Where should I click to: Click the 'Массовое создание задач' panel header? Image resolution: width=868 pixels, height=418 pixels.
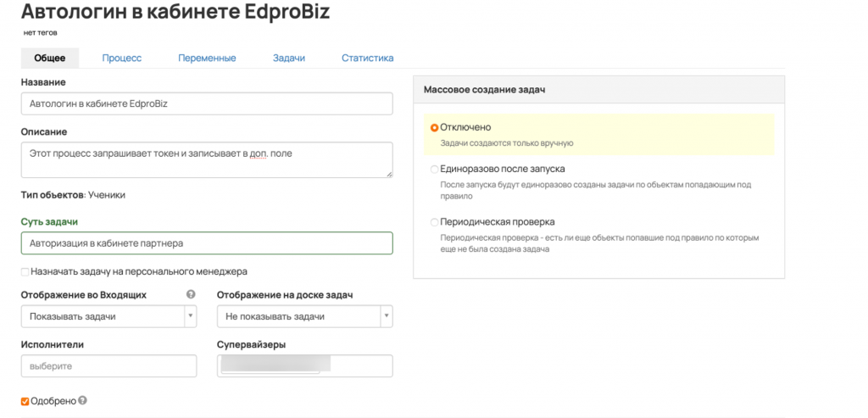click(x=599, y=90)
